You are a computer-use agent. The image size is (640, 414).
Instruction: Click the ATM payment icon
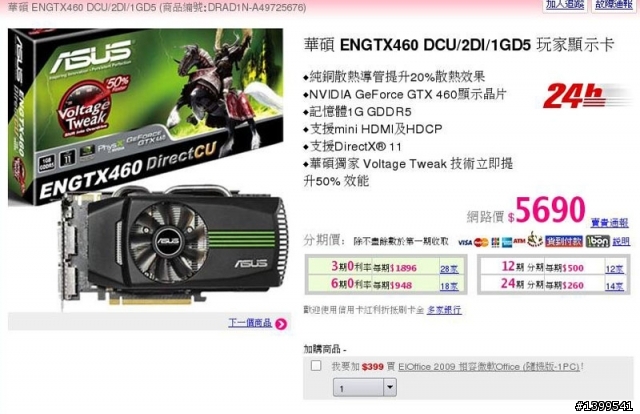[519, 241]
